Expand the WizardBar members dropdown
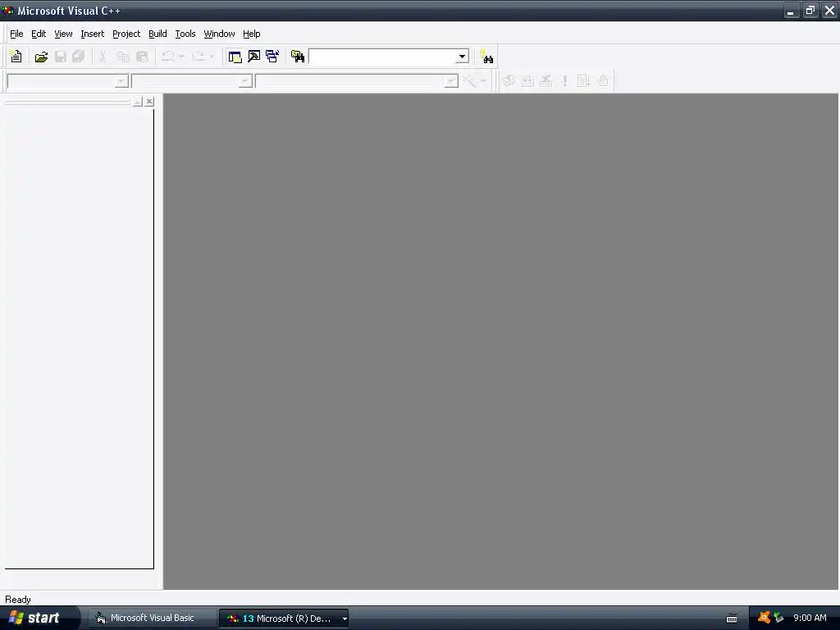840x630 pixels. [450, 81]
